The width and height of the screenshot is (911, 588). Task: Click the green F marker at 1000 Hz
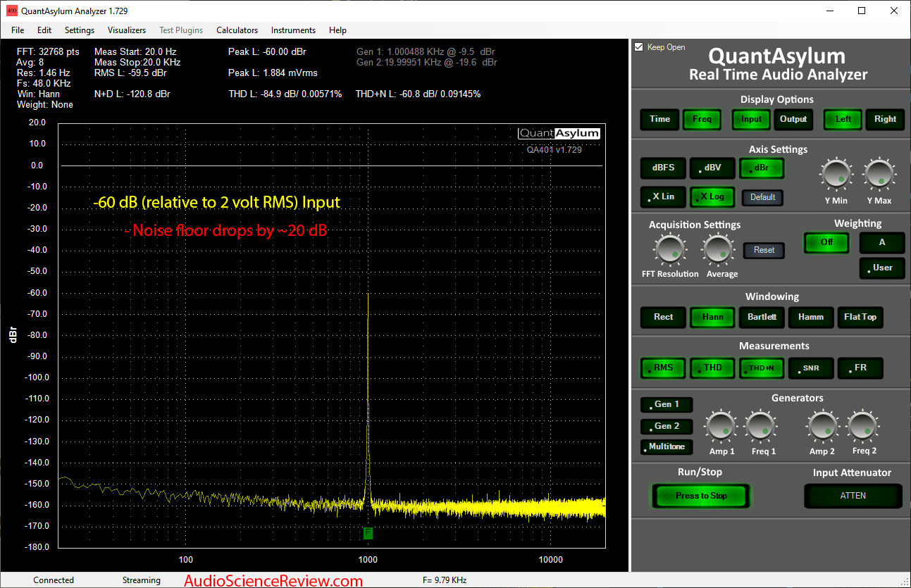click(x=368, y=534)
